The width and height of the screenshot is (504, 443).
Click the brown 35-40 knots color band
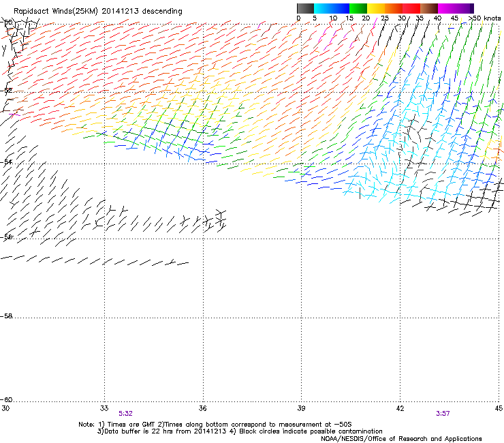pyautogui.click(x=429, y=8)
